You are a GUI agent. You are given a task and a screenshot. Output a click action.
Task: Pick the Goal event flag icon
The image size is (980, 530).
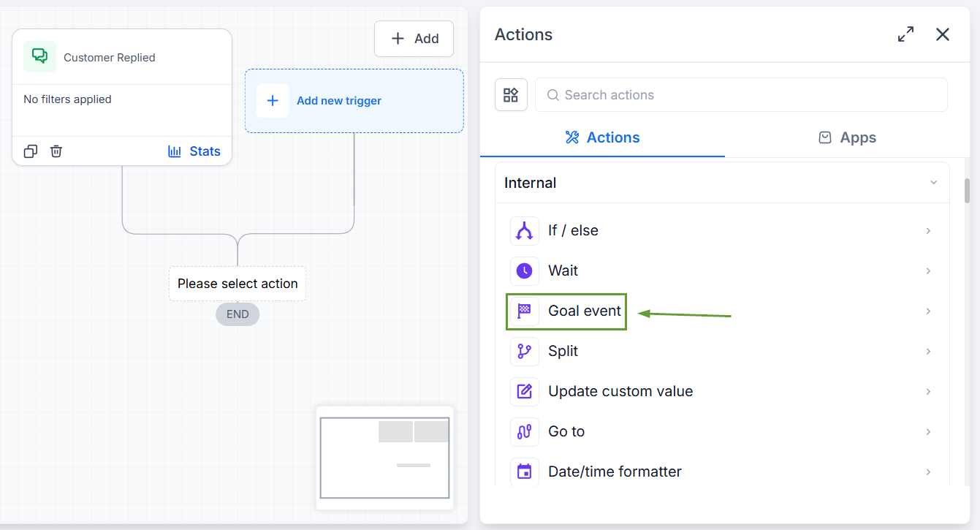click(524, 311)
